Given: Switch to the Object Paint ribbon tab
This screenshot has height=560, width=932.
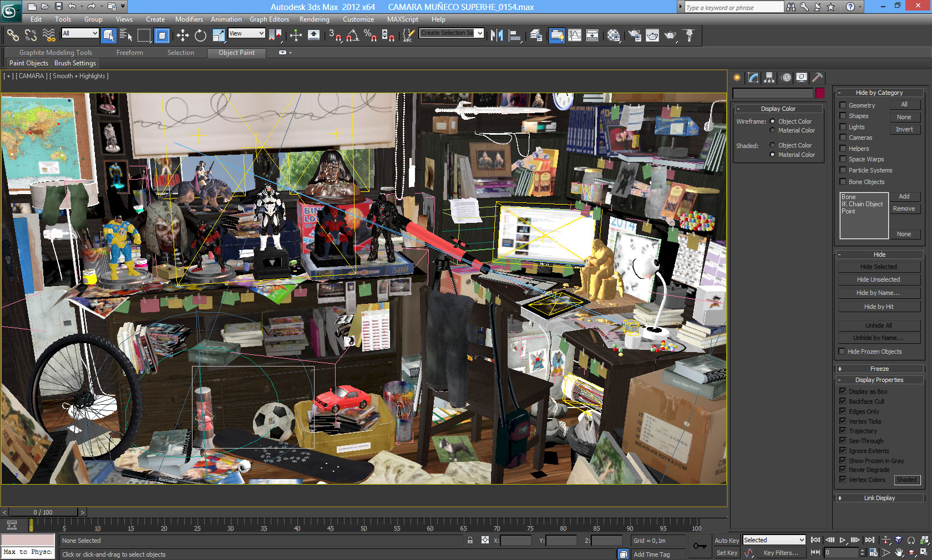Looking at the screenshot, I should click(236, 53).
